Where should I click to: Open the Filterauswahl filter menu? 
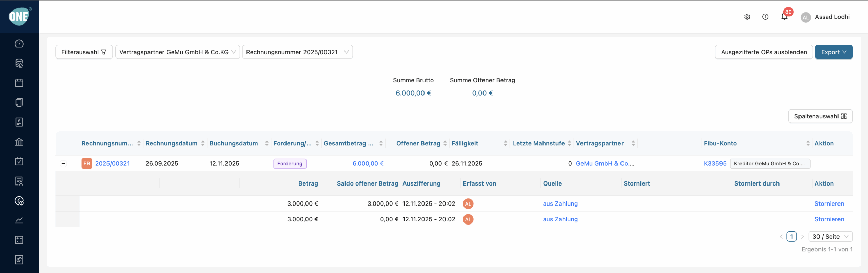click(84, 52)
